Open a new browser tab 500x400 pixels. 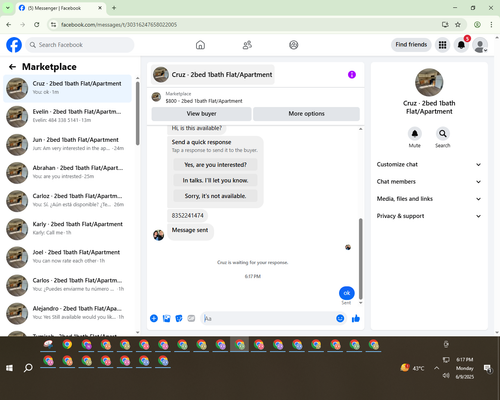[x=114, y=8]
